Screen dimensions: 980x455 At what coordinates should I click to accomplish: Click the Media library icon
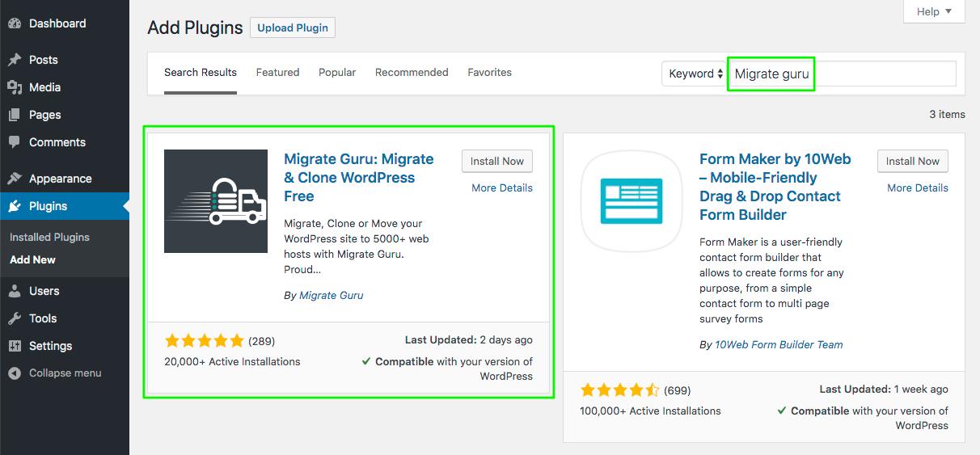coord(15,87)
